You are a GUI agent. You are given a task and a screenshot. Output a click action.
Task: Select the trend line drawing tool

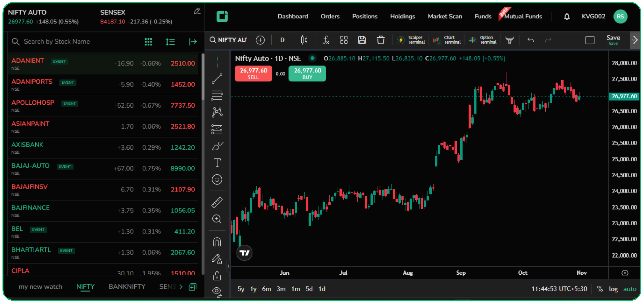217,79
